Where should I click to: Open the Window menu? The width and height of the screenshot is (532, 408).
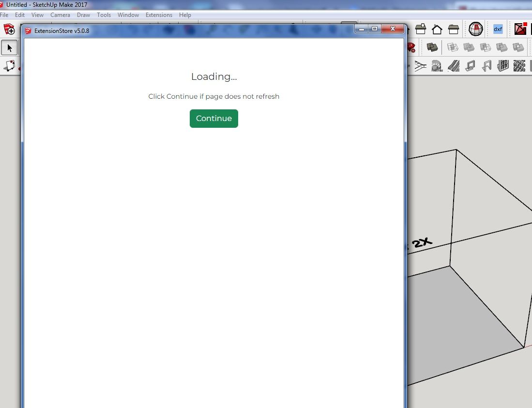(128, 15)
